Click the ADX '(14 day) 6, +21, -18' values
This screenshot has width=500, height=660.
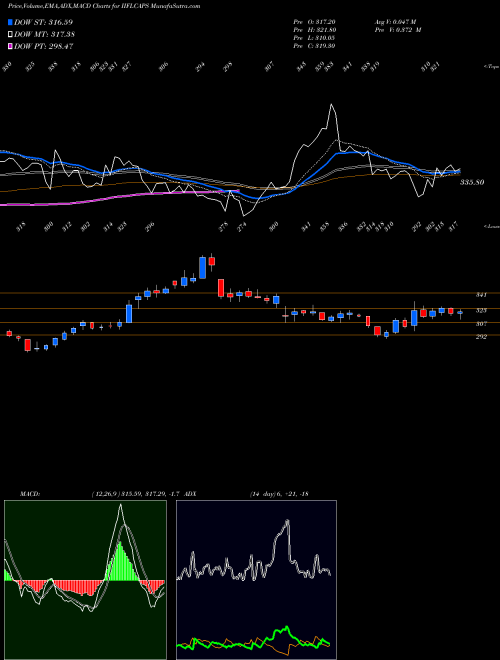pyautogui.click(x=279, y=494)
